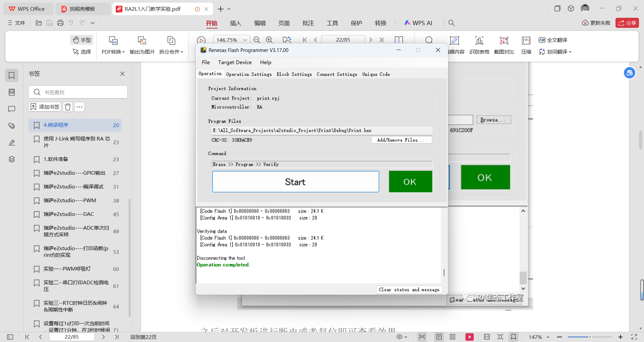
Task: Click the ribbon search magnifier icon
Action: [451, 23]
